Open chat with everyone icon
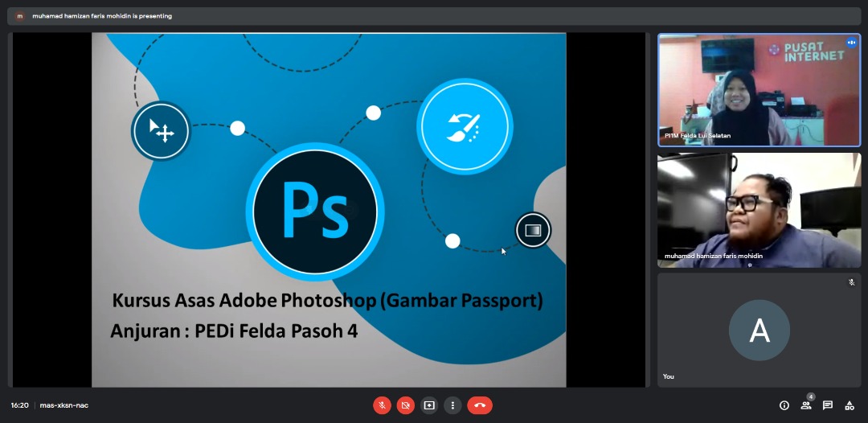 [828, 405]
